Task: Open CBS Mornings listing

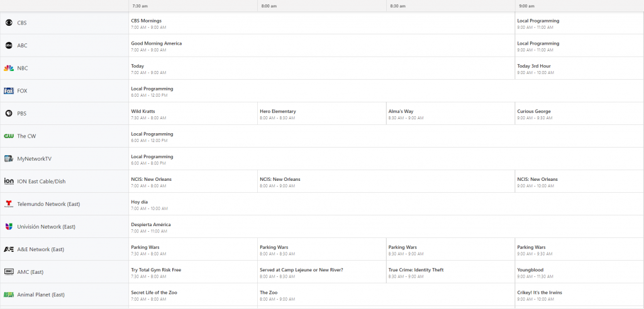Action: (321, 23)
